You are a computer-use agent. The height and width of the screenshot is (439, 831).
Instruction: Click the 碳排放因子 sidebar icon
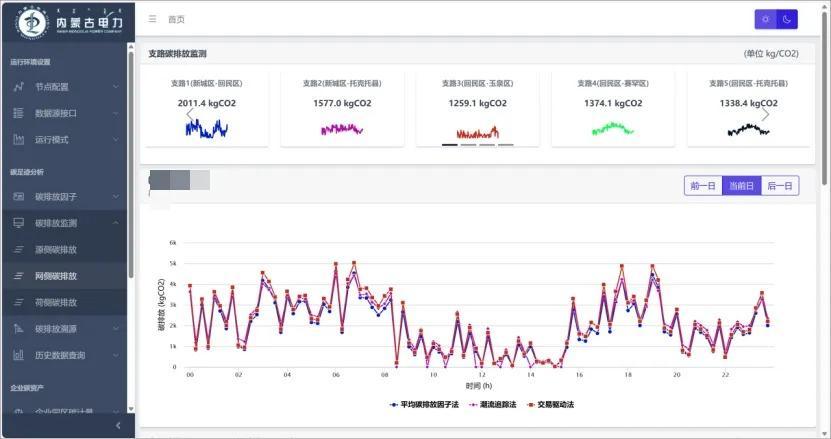(x=19, y=197)
